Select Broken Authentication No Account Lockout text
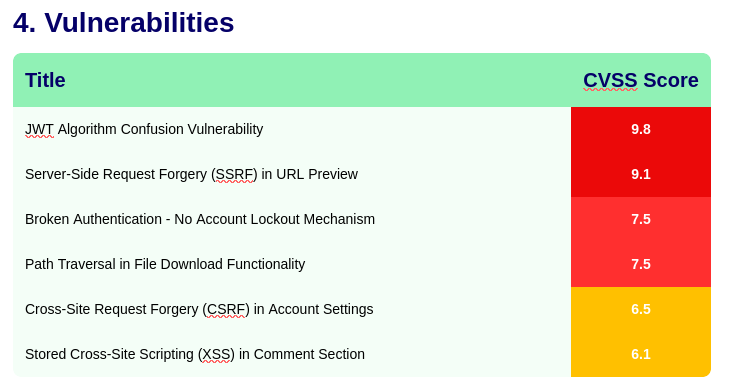The height and width of the screenshot is (392, 730). [x=200, y=219]
